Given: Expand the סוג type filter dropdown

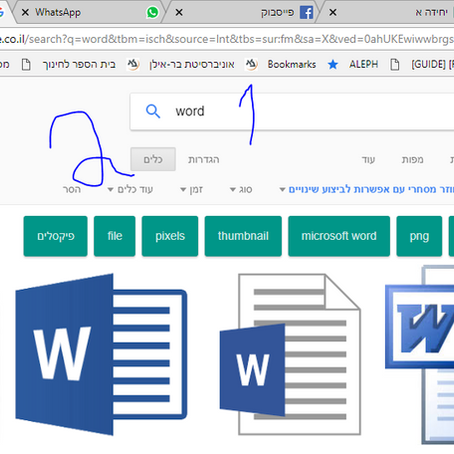Looking at the screenshot, I should 241,190.
